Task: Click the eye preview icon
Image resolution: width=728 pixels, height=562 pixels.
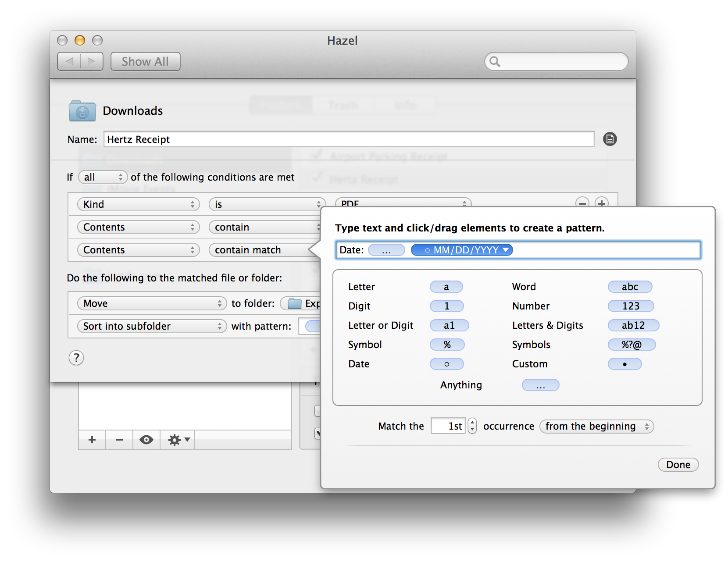Action: pyautogui.click(x=146, y=440)
